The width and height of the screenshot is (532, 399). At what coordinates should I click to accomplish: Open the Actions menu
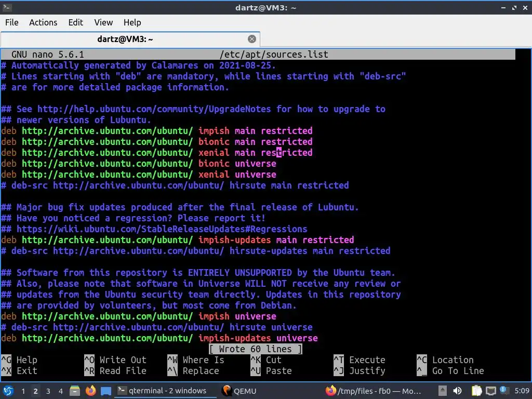click(x=43, y=22)
